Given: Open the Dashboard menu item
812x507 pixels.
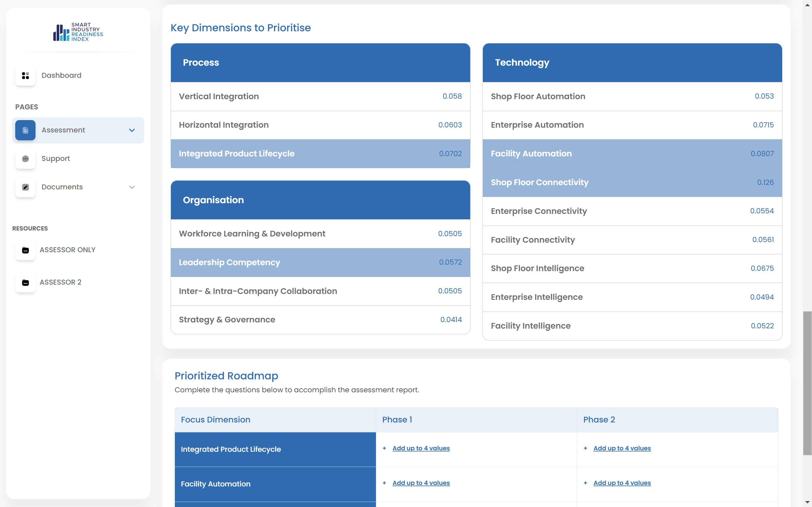Looking at the screenshot, I should coord(61,76).
